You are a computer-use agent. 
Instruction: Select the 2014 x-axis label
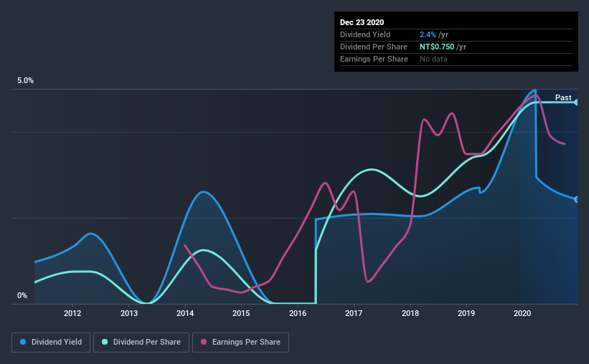[185, 313]
